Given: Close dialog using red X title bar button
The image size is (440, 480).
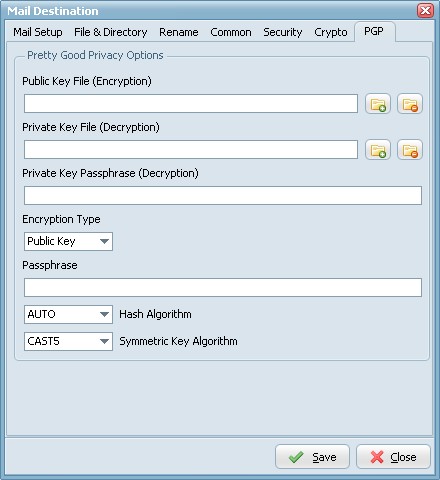Looking at the screenshot, I should click(x=425, y=11).
